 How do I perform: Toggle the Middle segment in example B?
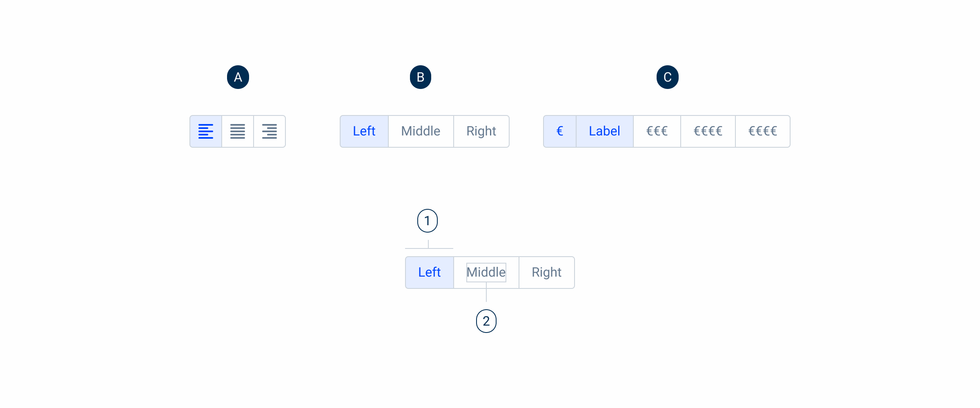pyautogui.click(x=421, y=131)
